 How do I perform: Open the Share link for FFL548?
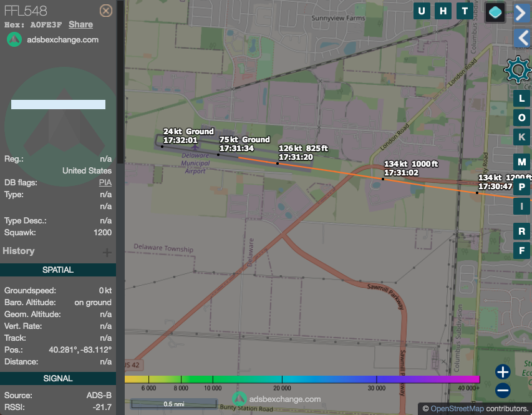coord(80,24)
